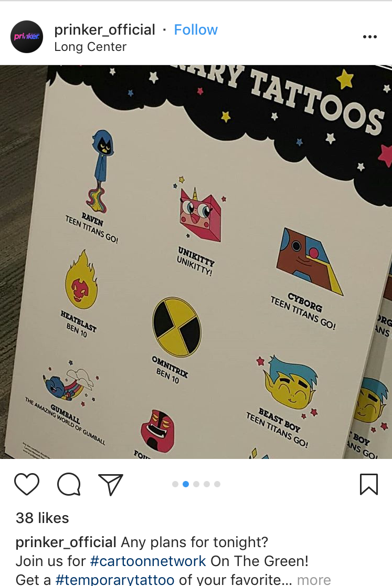Follow prinker_official

coord(196,29)
